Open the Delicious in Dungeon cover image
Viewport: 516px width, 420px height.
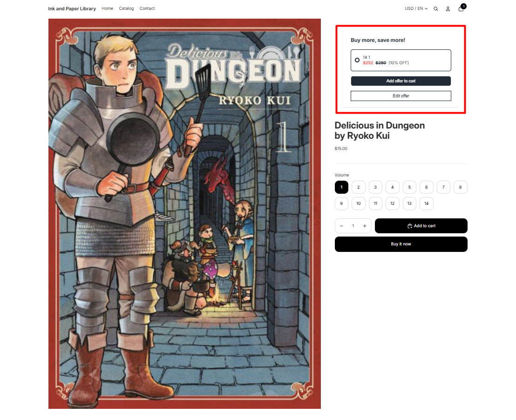pos(184,214)
